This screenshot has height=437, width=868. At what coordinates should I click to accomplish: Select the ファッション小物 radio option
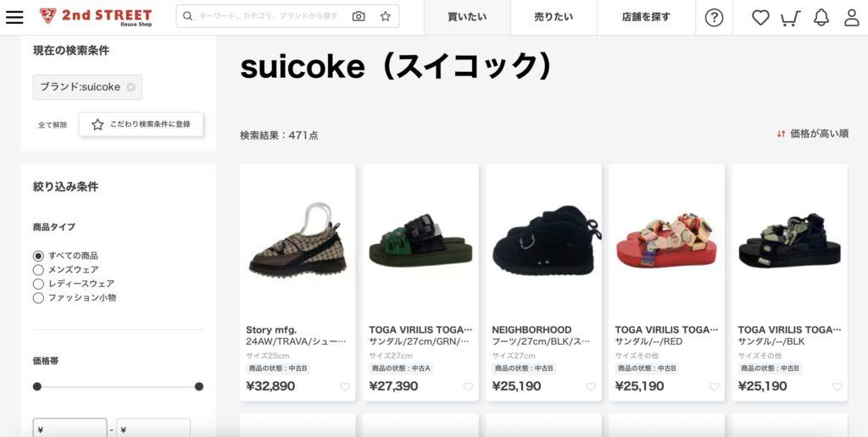pos(38,298)
